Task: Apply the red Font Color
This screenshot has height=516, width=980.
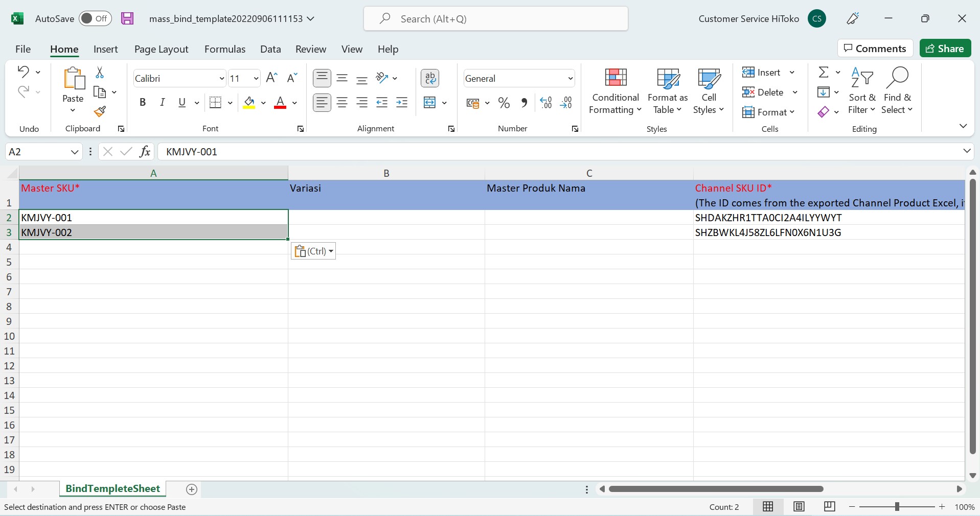Action: pos(280,103)
